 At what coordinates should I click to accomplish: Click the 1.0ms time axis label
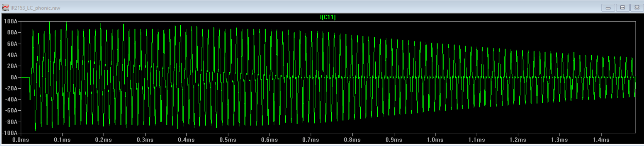coord(435,140)
